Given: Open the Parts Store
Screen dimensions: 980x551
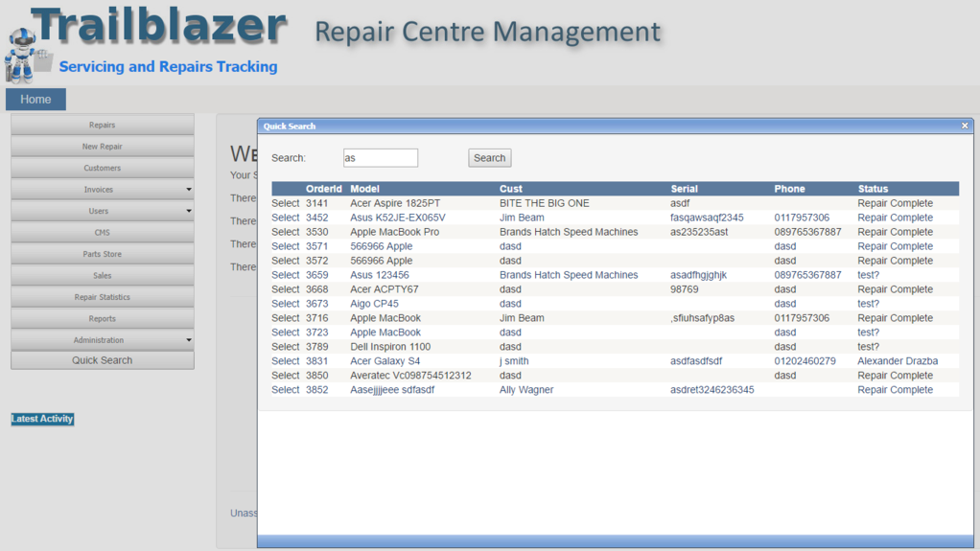Looking at the screenshot, I should pos(103,254).
